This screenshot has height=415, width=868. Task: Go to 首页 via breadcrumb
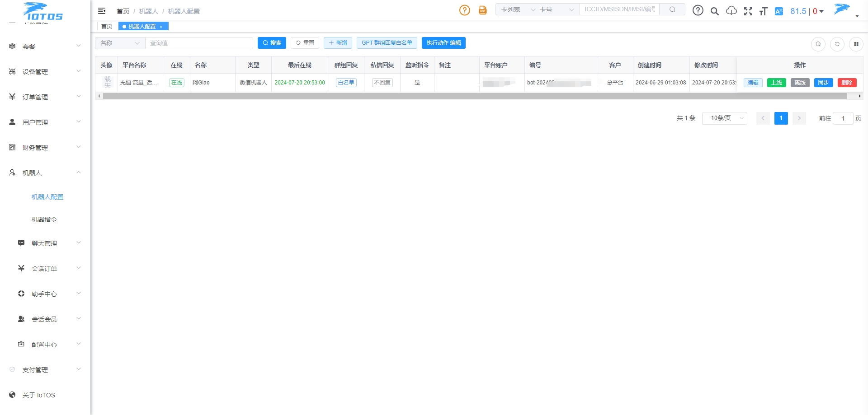(x=123, y=11)
